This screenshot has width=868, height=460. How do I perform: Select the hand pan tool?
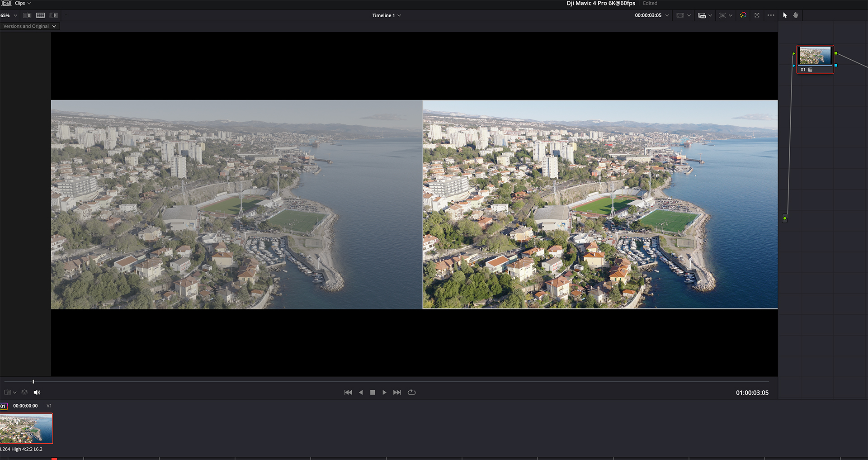coord(796,15)
